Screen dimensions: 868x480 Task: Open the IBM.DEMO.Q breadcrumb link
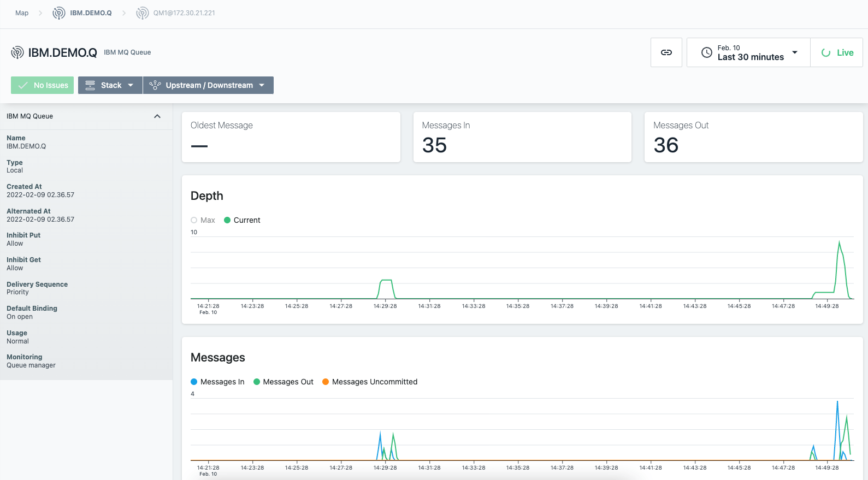[91, 13]
